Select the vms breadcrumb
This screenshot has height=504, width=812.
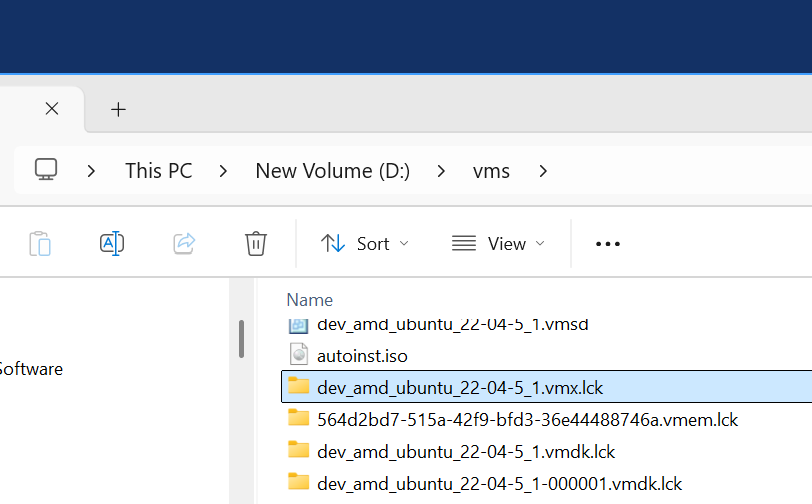point(491,171)
